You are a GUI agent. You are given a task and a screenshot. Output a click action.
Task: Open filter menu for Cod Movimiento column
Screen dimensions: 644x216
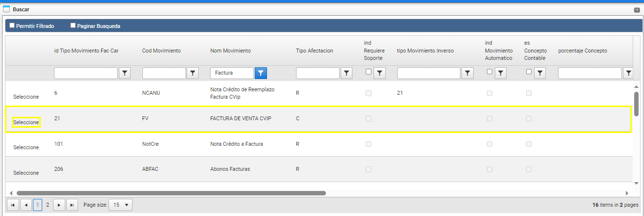click(x=193, y=73)
